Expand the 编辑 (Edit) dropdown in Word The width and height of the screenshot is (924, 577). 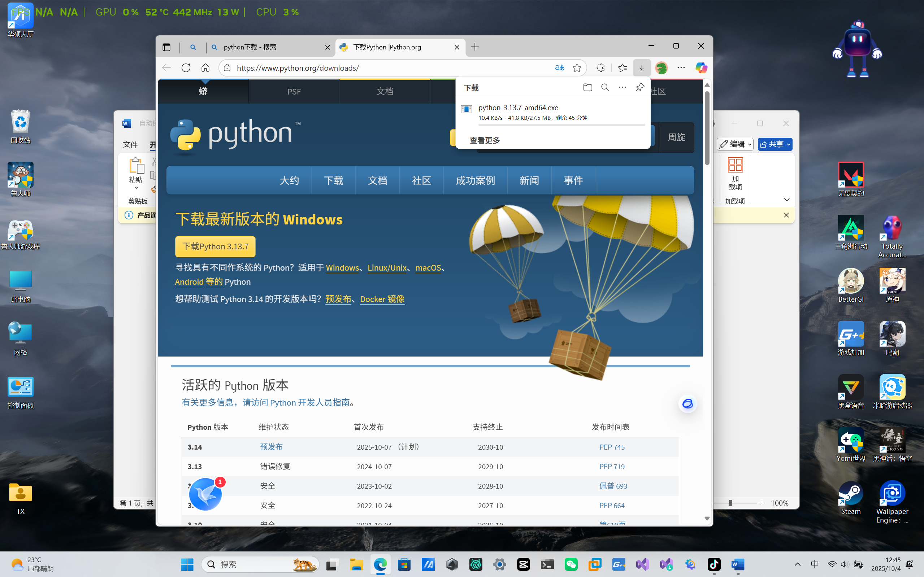pyautogui.click(x=750, y=144)
